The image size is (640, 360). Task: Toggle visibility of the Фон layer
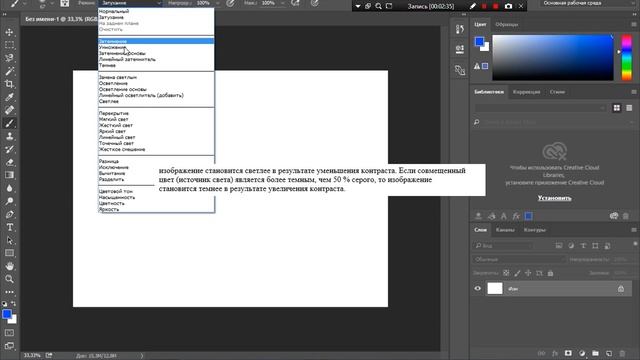[478, 289]
